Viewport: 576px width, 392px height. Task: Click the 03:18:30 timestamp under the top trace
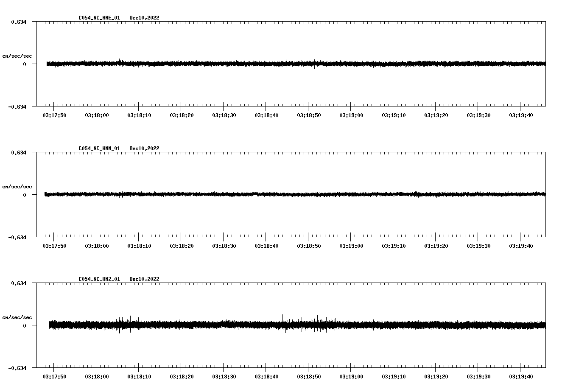224,115
